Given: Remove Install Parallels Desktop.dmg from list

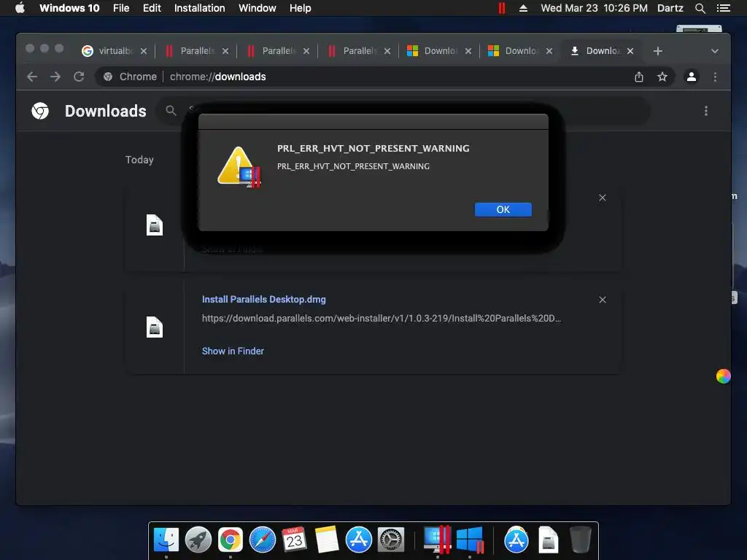Looking at the screenshot, I should pos(602,300).
